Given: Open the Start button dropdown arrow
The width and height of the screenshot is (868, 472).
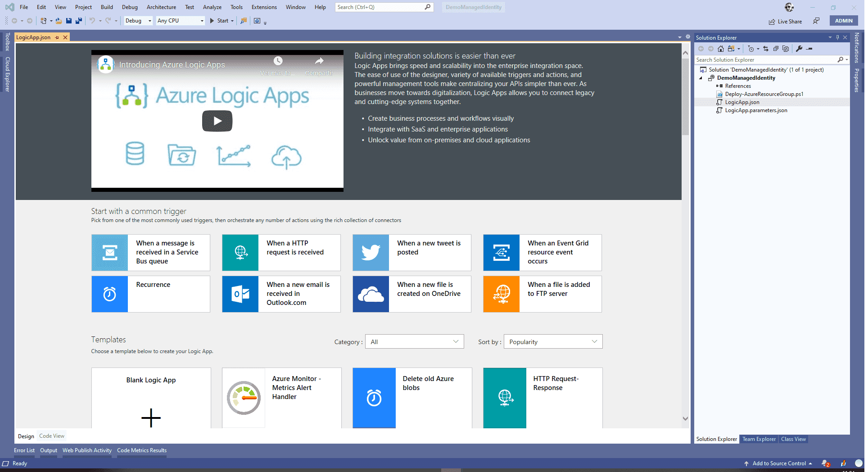Looking at the screenshot, I should click(x=232, y=21).
